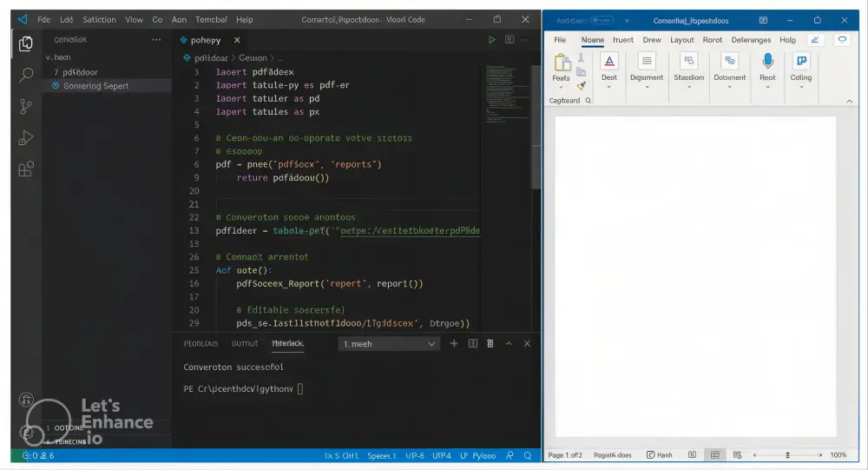Screen dimensions: 868x470
Task: Toggle the AutoSave switch in Word title bar
Action: pos(602,21)
